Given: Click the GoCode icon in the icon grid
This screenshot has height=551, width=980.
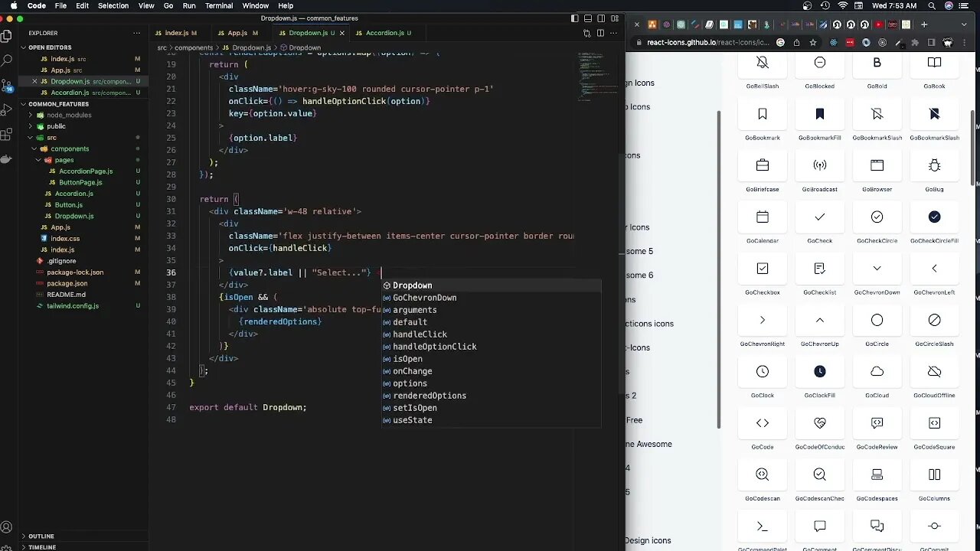Looking at the screenshot, I should [x=762, y=422].
